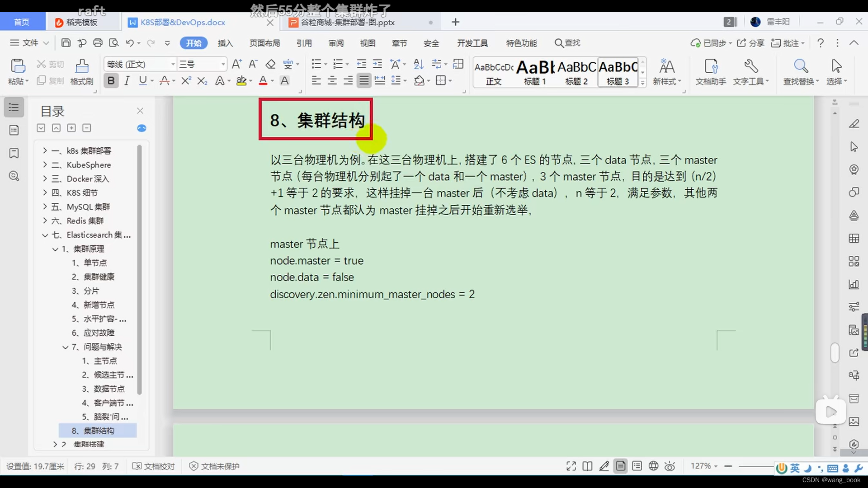868x488 pixels.
Task: Run 文档校对 from the status bar
Action: (x=153, y=466)
